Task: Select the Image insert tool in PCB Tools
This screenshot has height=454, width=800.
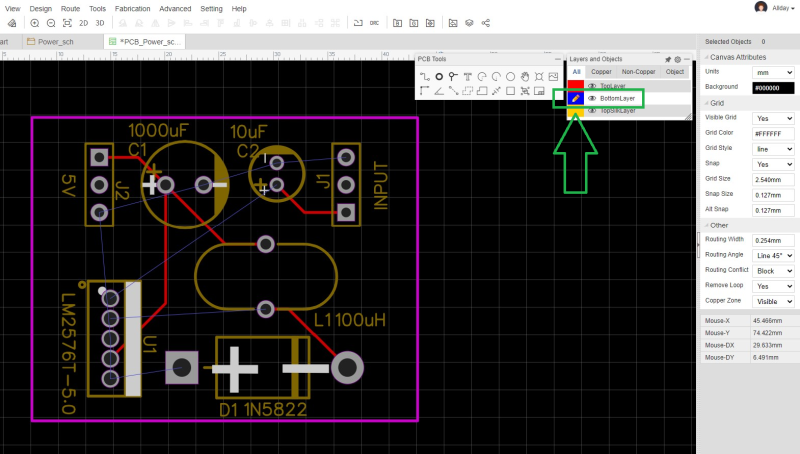Action: [x=553, y=77]
